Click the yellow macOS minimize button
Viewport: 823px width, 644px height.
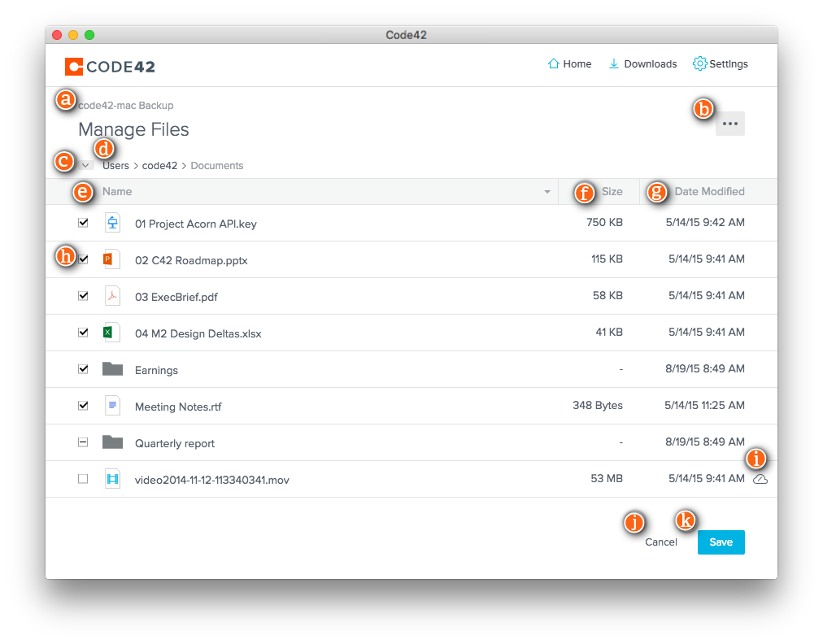[x=73, y=35]
